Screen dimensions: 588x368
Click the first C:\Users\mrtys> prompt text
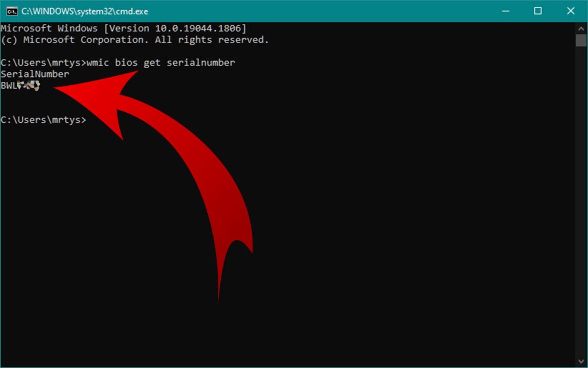(44, 62)
